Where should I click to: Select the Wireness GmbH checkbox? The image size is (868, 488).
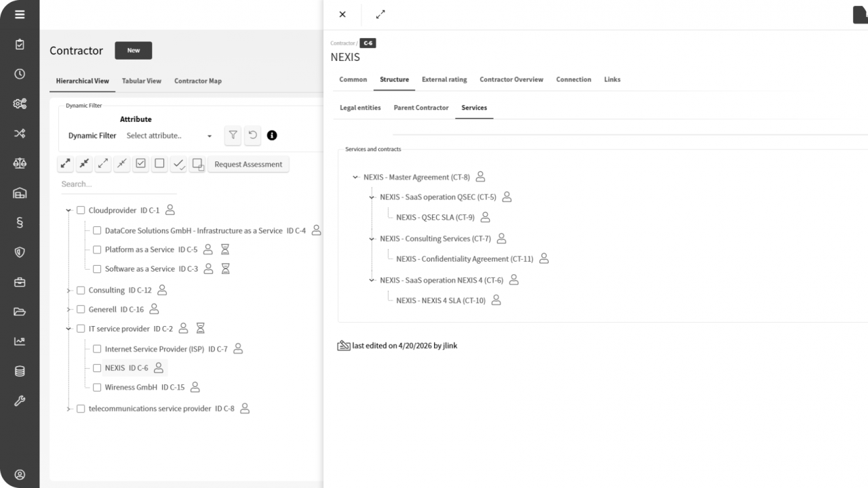point(97,388)
